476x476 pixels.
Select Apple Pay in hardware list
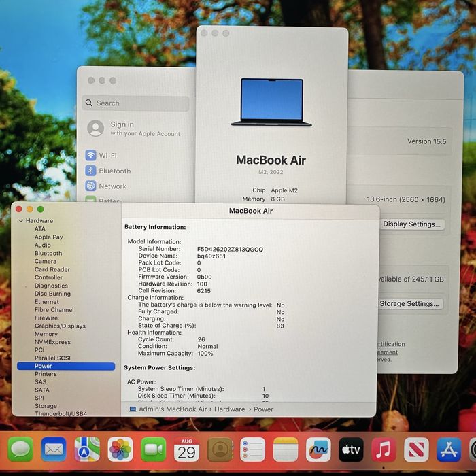pyautogui.click(x=48, y=237)
